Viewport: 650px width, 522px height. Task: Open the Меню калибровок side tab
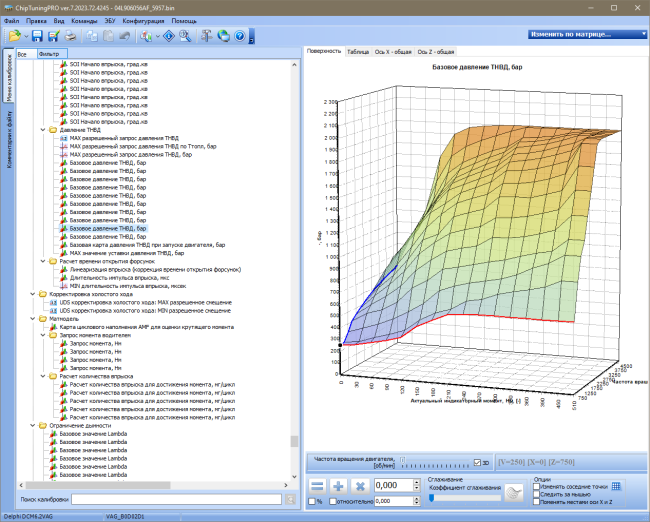pyautogui.click(x=9, y=77)
